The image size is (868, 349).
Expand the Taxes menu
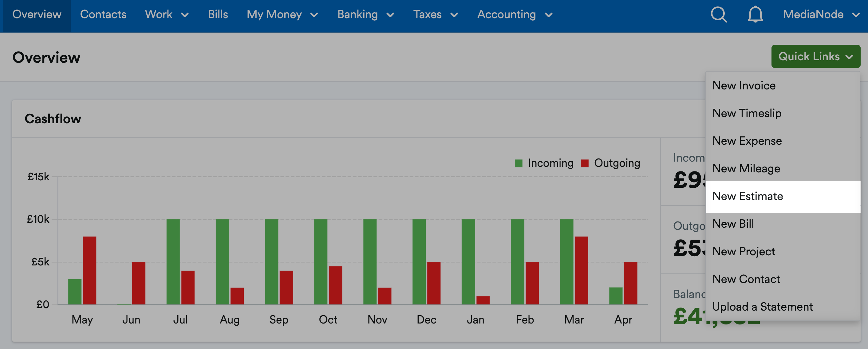click(436, 14)
